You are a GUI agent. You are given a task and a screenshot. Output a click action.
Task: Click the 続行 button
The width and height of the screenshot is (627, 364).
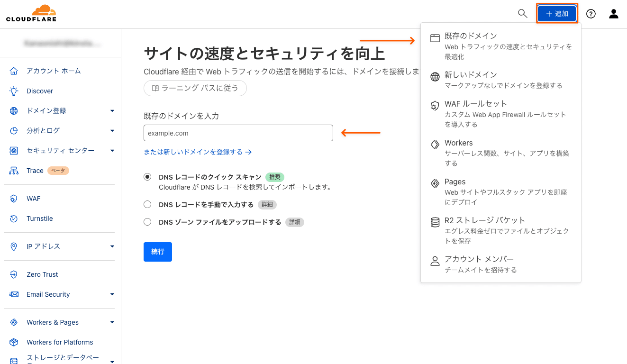point(158,252)
